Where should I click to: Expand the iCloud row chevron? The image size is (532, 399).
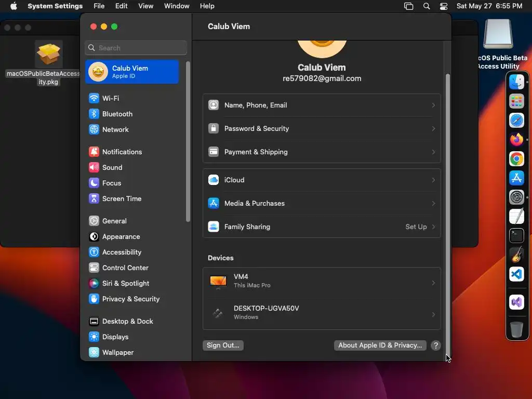pos(434,180)
